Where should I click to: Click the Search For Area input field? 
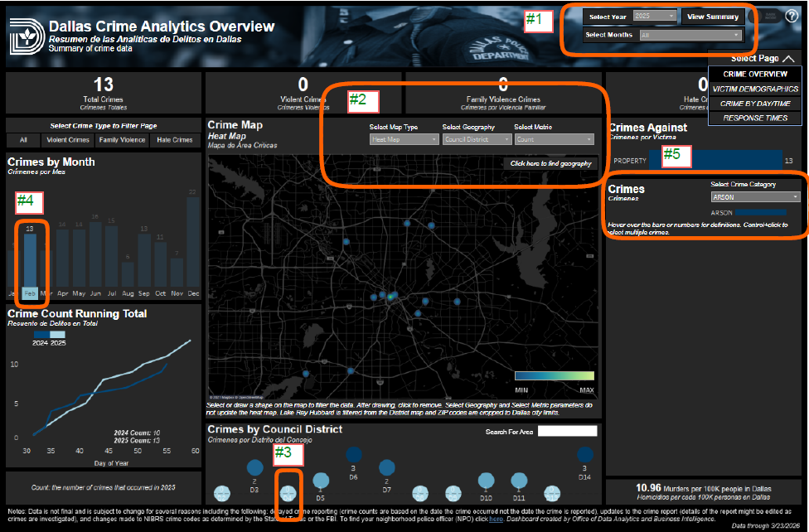567,431
